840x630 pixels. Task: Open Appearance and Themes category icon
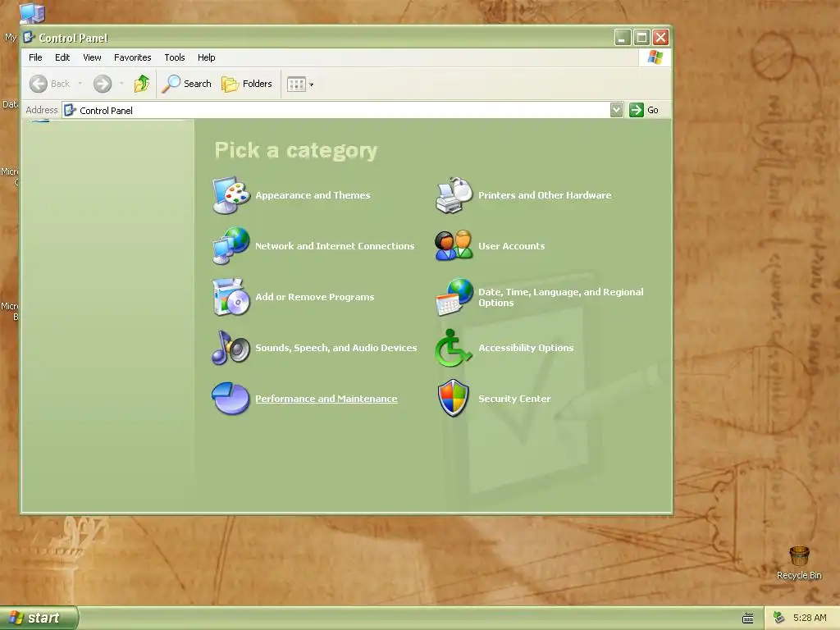coord(231,195)
